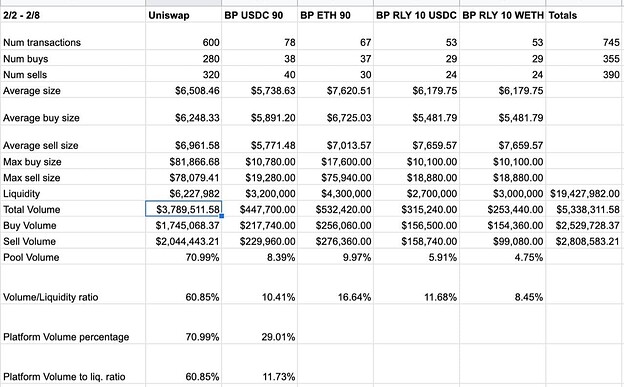The width and height of the screenshot is (624, 387).
Task: Click the BP USDC 90 header cell
Action: 259,15
